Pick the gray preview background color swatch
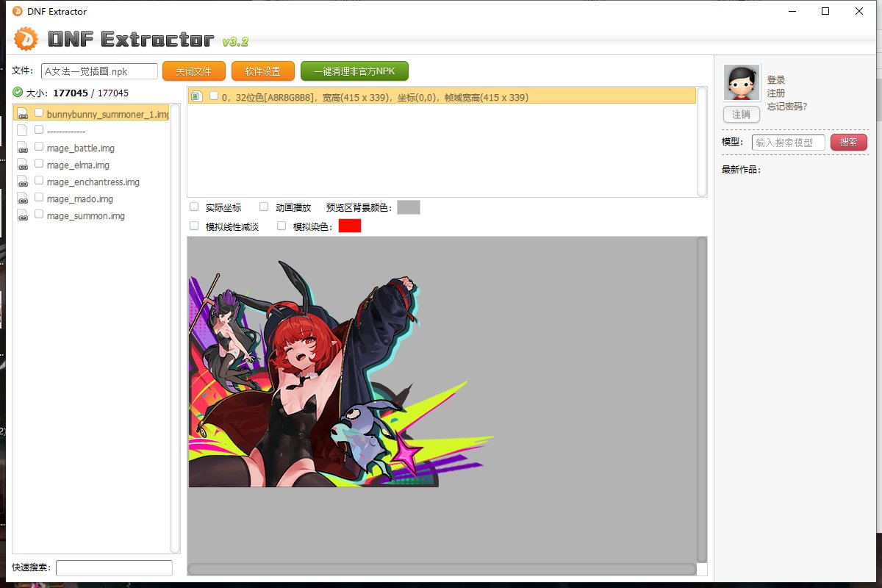This screenshot has height=588, width=882. click(x=408, y=207)
